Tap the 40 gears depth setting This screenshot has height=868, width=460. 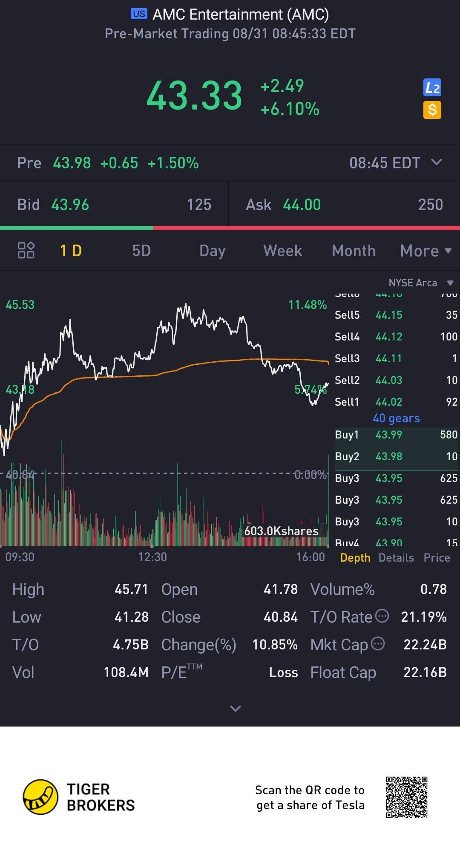396,418
